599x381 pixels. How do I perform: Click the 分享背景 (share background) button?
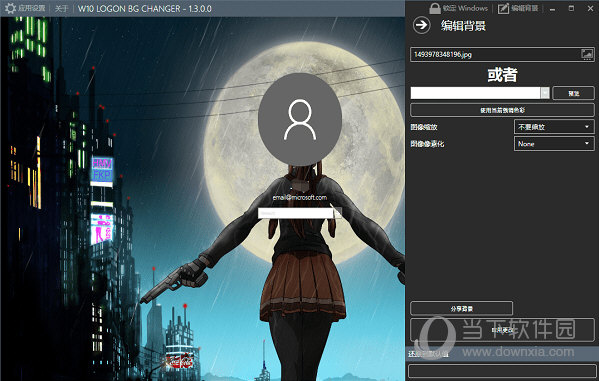click(461, 308)
